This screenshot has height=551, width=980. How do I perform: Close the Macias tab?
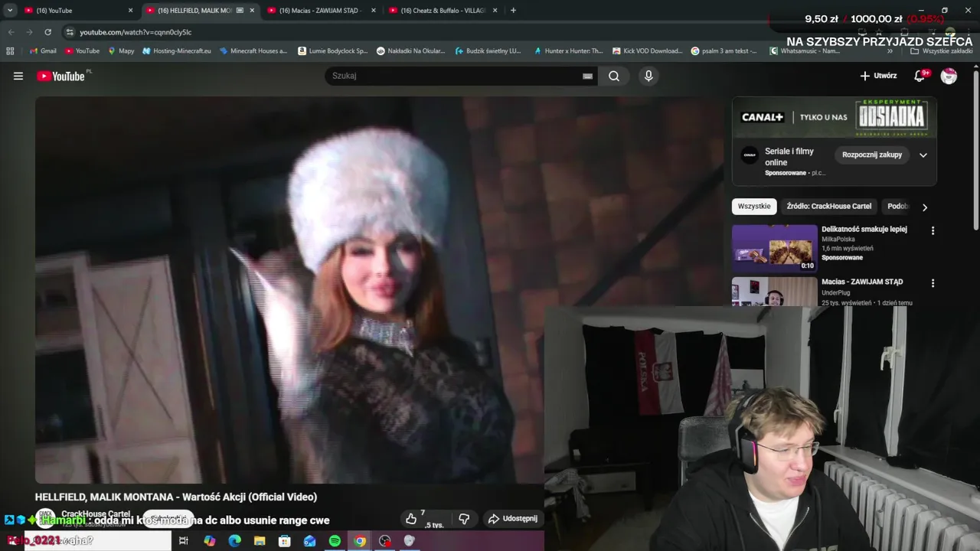click(374, 11)
